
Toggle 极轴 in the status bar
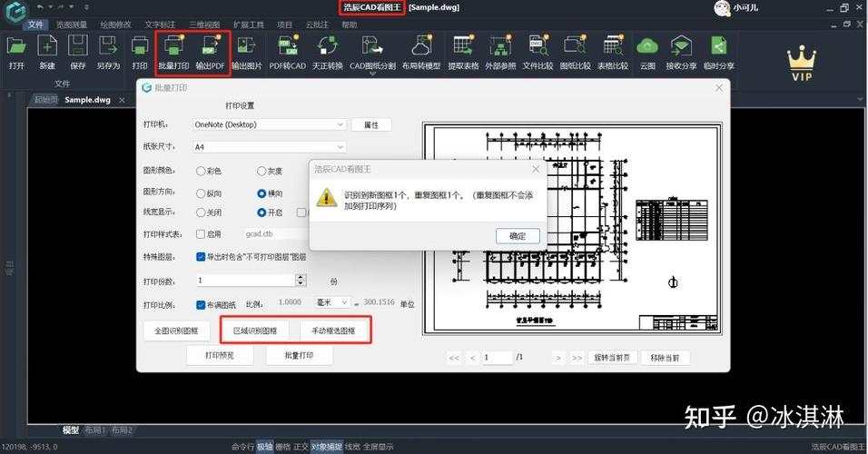tap(264, 447)
